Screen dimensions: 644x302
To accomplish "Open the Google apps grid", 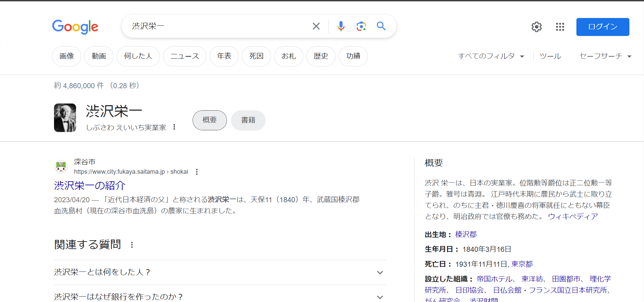I will coord(560,27).
